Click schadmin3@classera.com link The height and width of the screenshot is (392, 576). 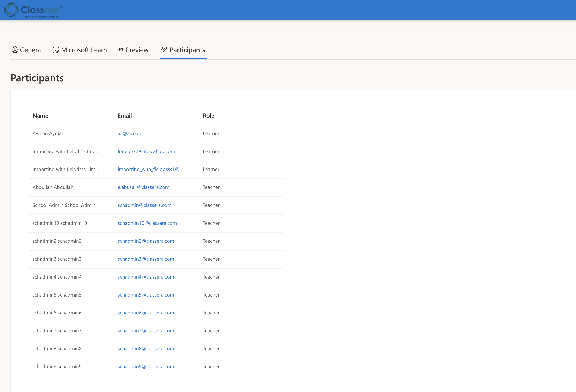click(146, 259)
